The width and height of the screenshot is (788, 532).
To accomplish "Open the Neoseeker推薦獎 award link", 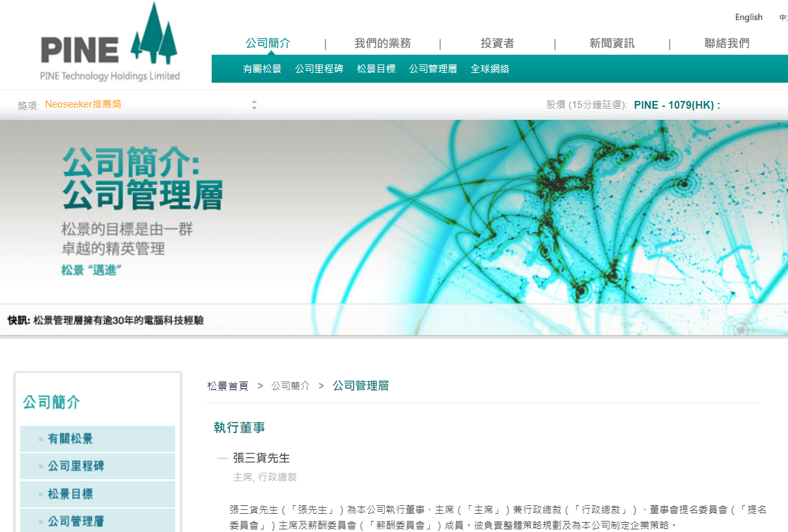I will click(x=83, y=104).
